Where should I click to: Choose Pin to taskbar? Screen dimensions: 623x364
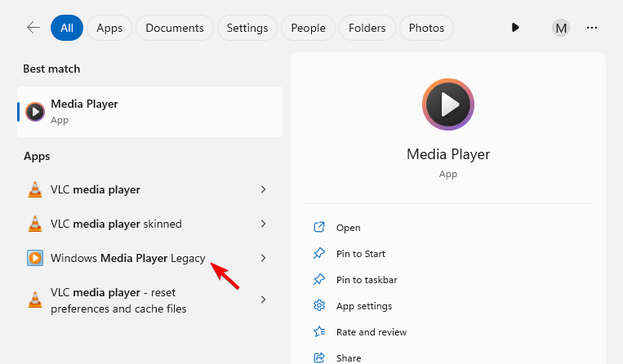click(367, 280)
